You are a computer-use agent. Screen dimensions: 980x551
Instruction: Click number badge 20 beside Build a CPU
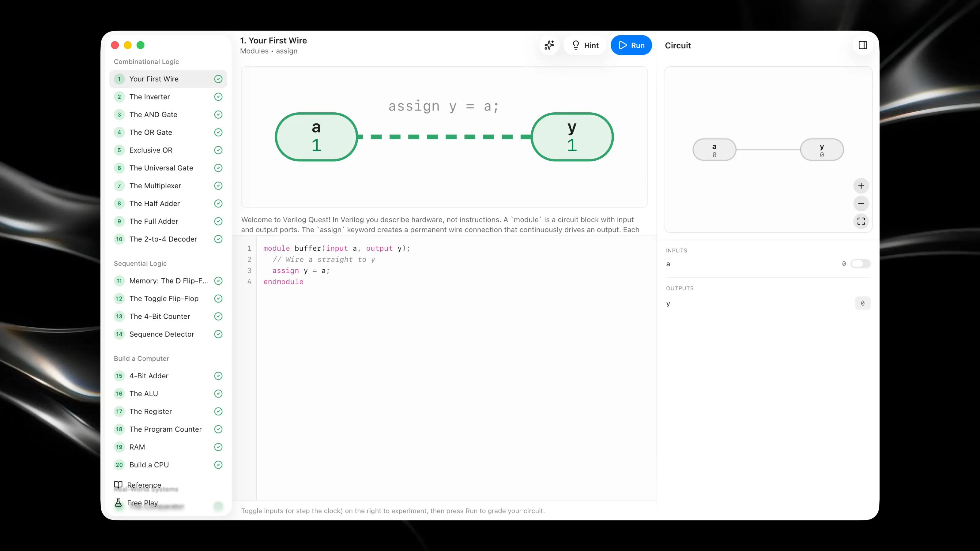(119, 465)
